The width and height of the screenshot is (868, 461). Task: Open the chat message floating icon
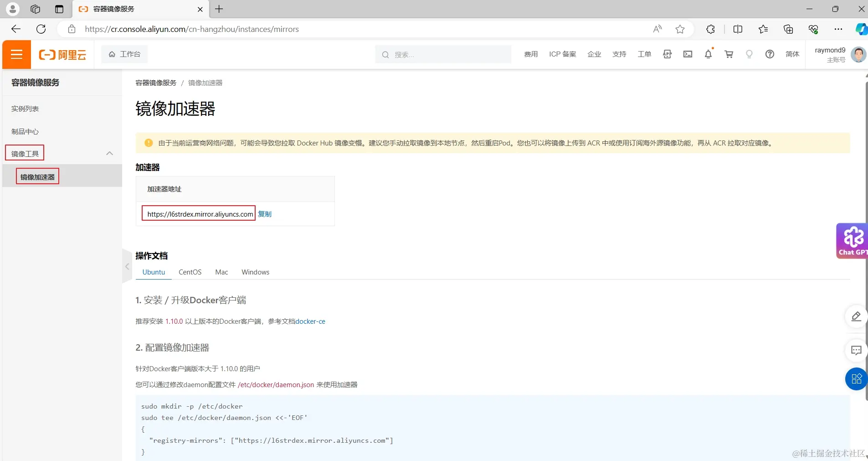[x=856, y=350]
